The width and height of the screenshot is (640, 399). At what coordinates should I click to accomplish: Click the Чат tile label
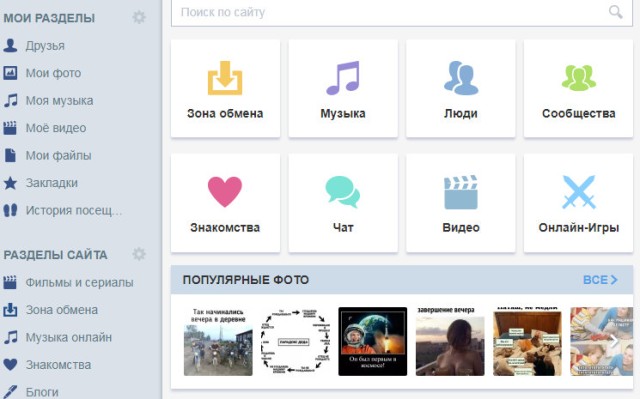[343, 227]
